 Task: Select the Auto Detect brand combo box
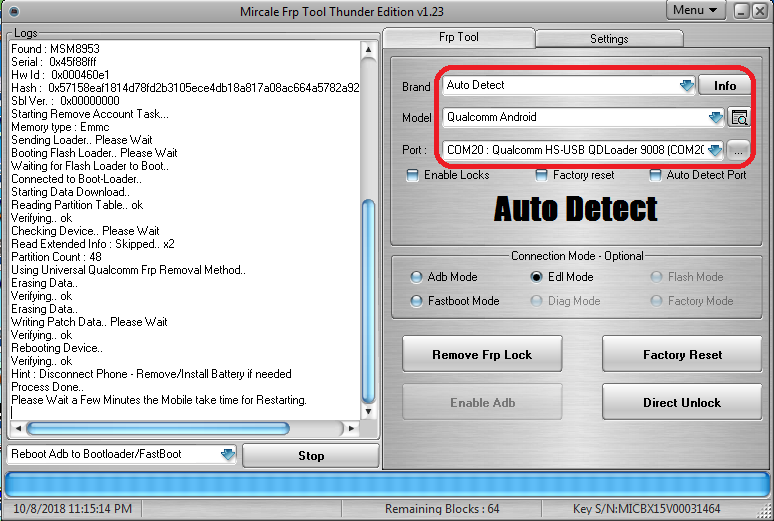(x=568, y=85)
